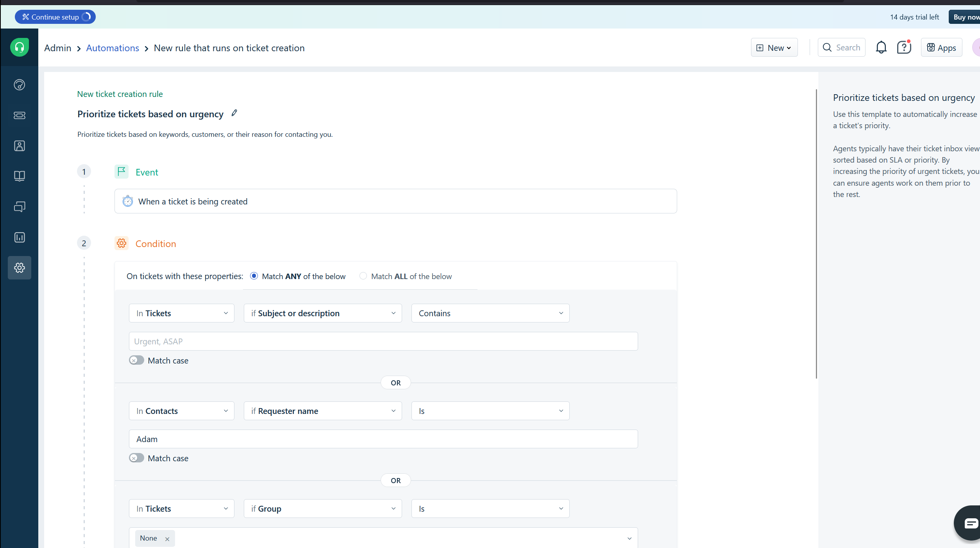Open the help question mark icon

pos(904,47)
